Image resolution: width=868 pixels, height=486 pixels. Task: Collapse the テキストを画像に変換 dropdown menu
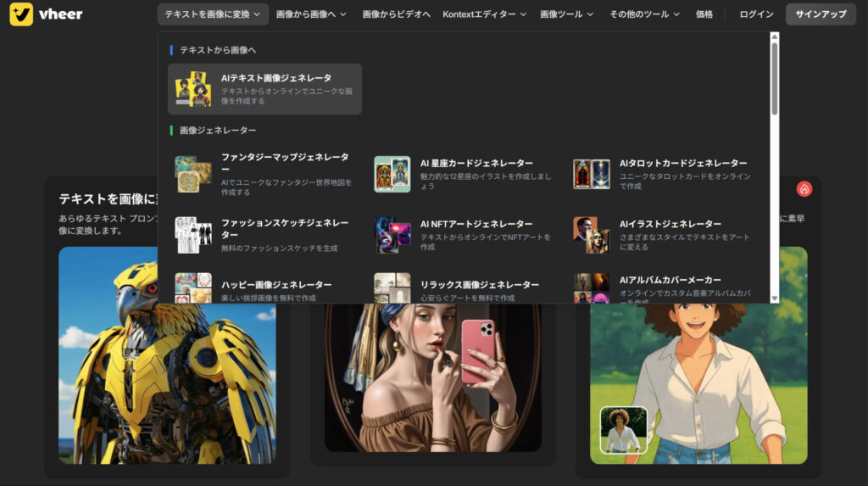pyautogui.click(x=213, y=14)
